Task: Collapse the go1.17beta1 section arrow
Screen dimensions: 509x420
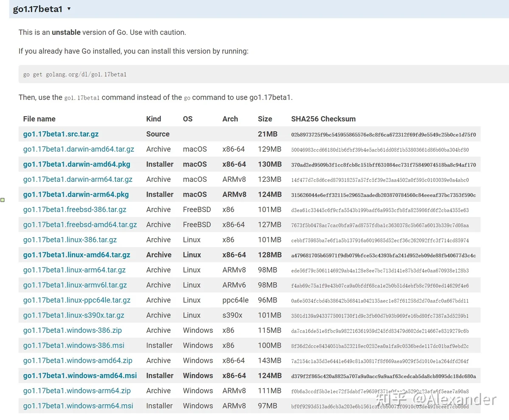Action: (69, 9)
